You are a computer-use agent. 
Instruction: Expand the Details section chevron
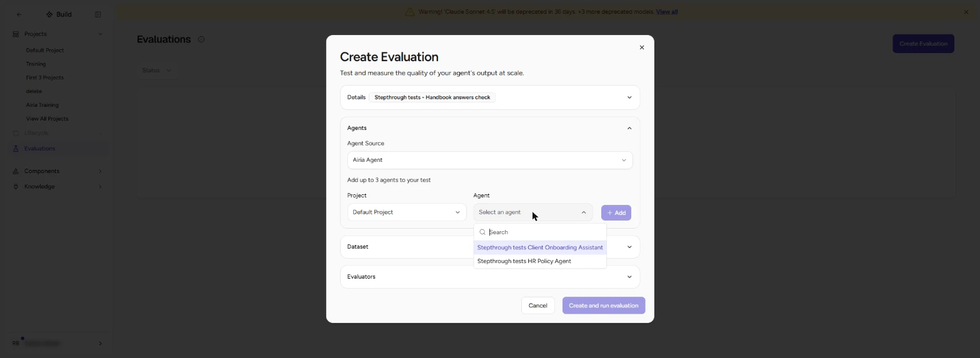(629, 97)
